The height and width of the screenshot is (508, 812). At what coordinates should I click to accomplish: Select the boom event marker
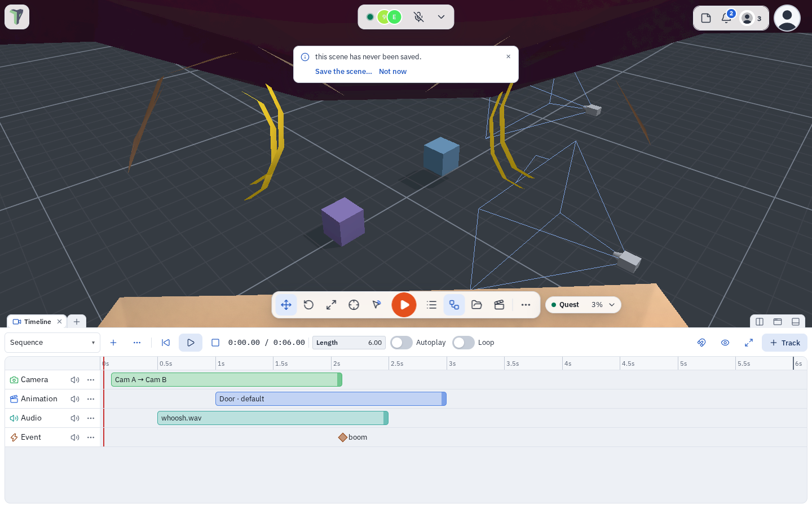[343, 437]
